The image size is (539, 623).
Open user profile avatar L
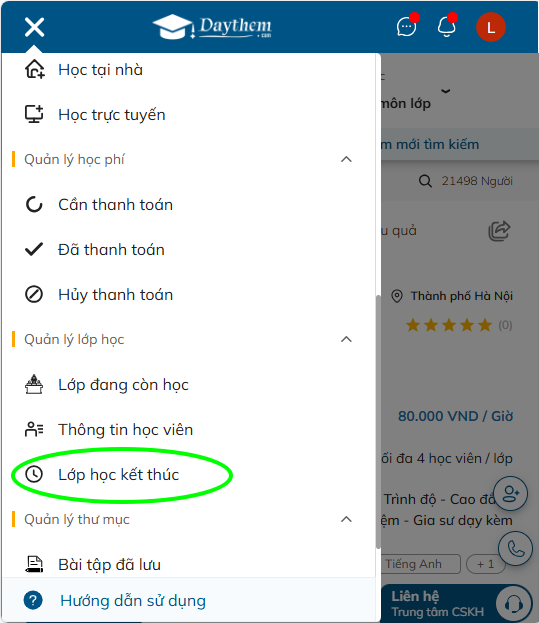(491, 27)
